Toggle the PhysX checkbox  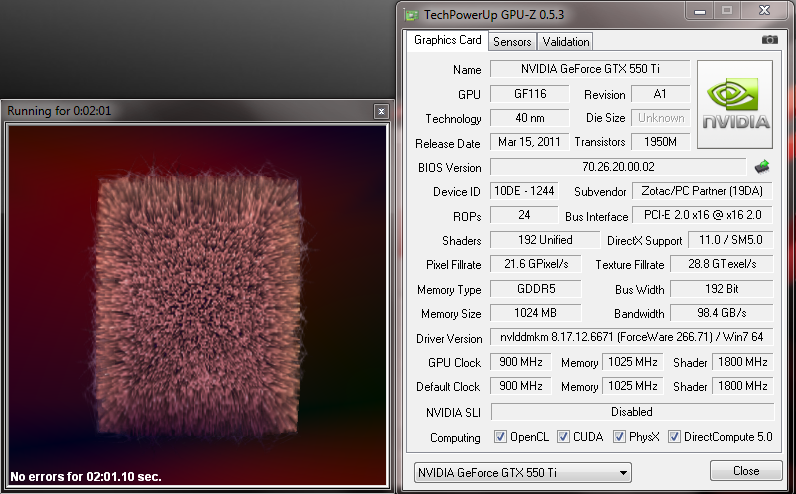619,437
